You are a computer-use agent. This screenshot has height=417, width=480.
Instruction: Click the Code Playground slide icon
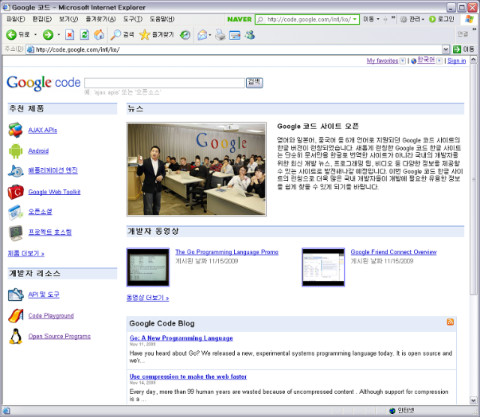[16, 316]
